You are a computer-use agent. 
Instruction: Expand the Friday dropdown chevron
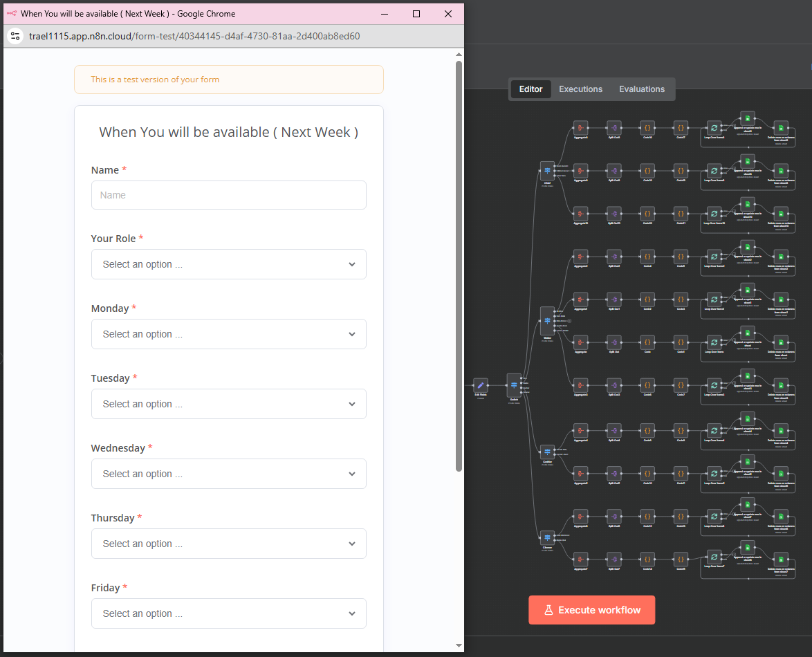click(x=352, y=613)
